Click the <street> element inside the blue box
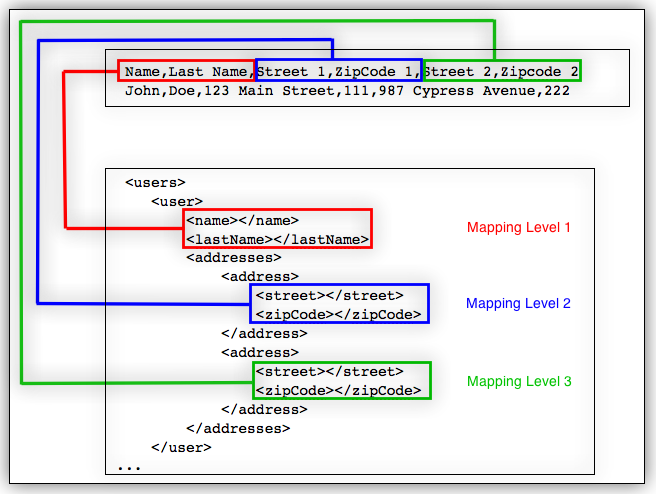656x494 pixels. [x=329, y=295]
